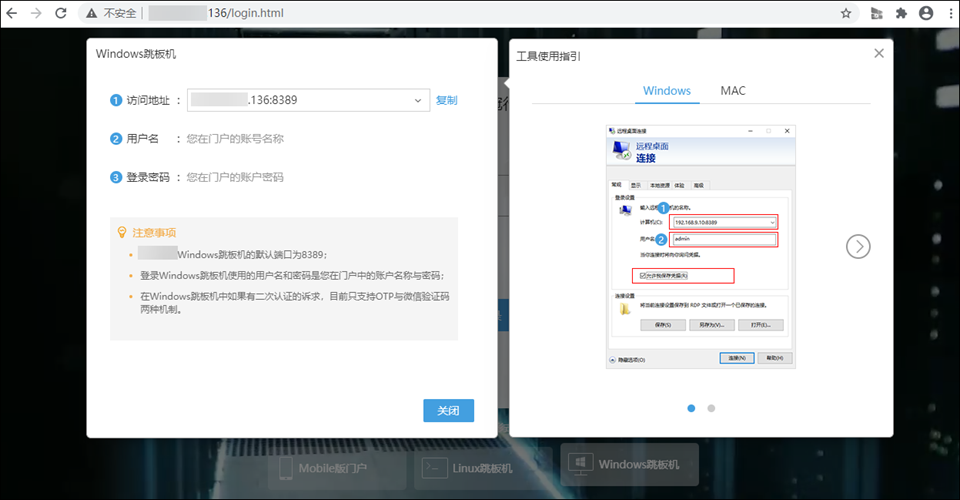Select the first carousel dot

(690, 408)
